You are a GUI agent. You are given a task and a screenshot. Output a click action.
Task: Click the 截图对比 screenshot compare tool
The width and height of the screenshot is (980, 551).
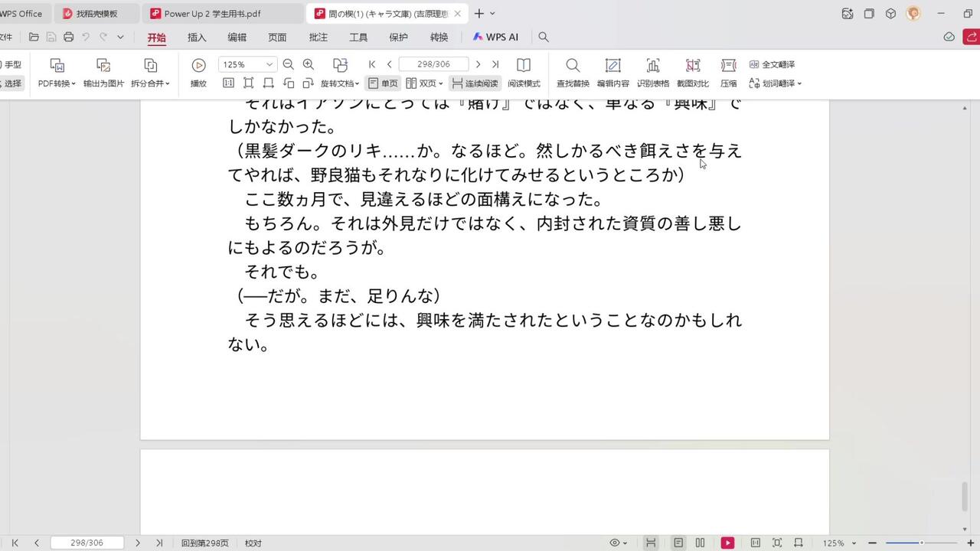[693, 73]
